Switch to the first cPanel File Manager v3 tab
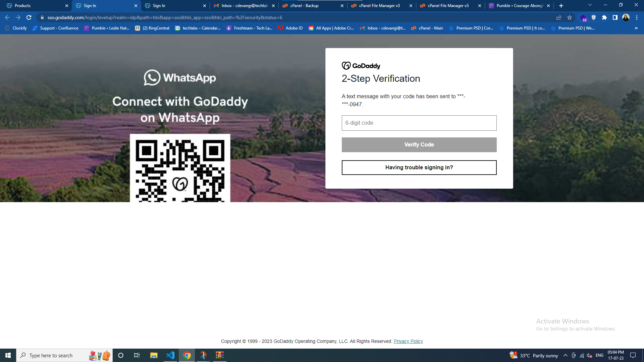This screenshot has width=644, height=362. click(x=382, y=6)
